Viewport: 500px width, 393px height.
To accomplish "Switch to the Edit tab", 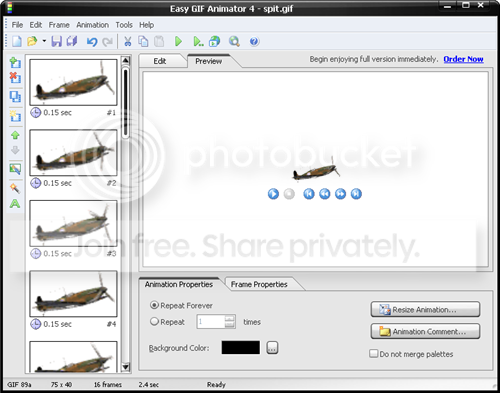I will pos(160,61).
